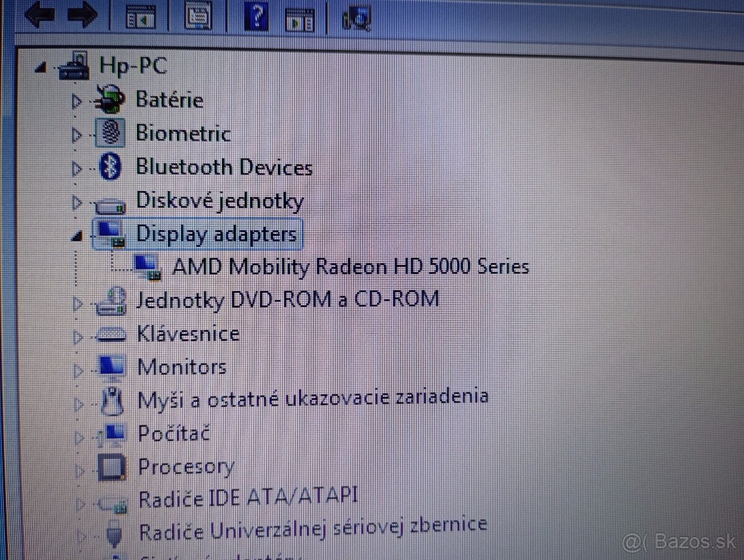The height and width of the screenshot is (560, 744).
Task: Click the USB controllers plug icon
Action: [x=114, y=535]
